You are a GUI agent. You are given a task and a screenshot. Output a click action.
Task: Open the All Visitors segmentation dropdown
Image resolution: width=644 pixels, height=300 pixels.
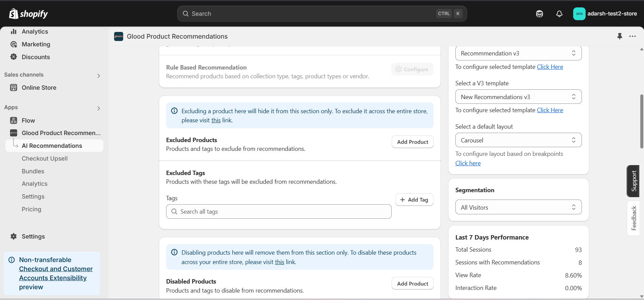pos(518,207)
